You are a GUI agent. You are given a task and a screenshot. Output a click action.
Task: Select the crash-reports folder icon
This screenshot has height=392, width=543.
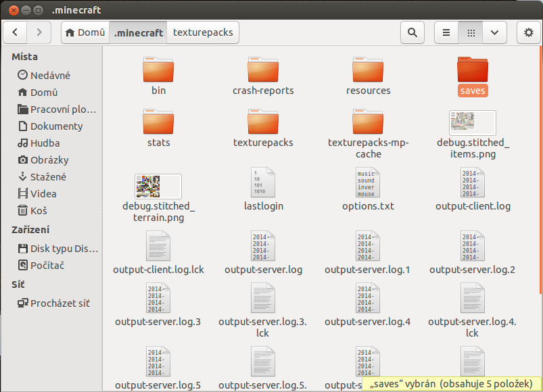(263, 70)
